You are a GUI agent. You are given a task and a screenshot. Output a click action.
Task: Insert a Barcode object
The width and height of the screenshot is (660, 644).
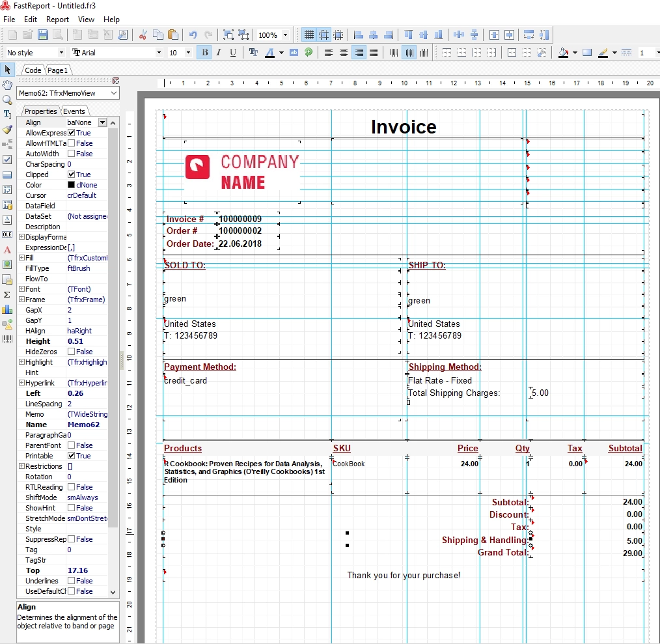click(7, 339)
